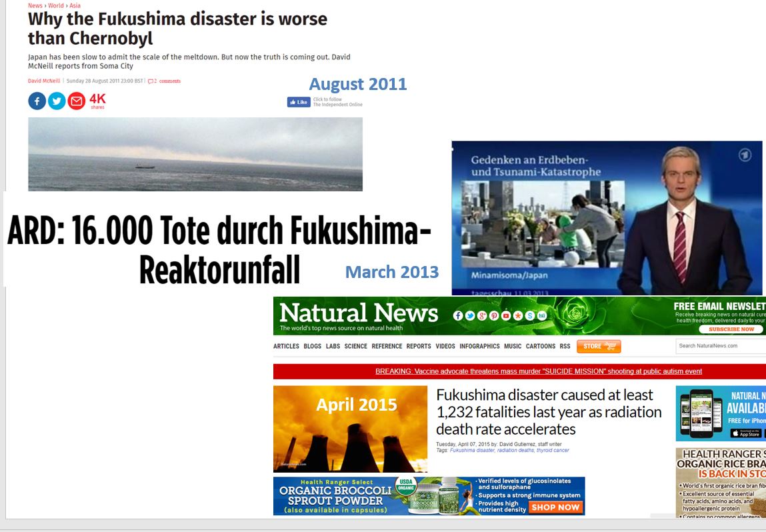Open Natural News Facebook icon in header
The image size is (766, 532).
(458, 315)
